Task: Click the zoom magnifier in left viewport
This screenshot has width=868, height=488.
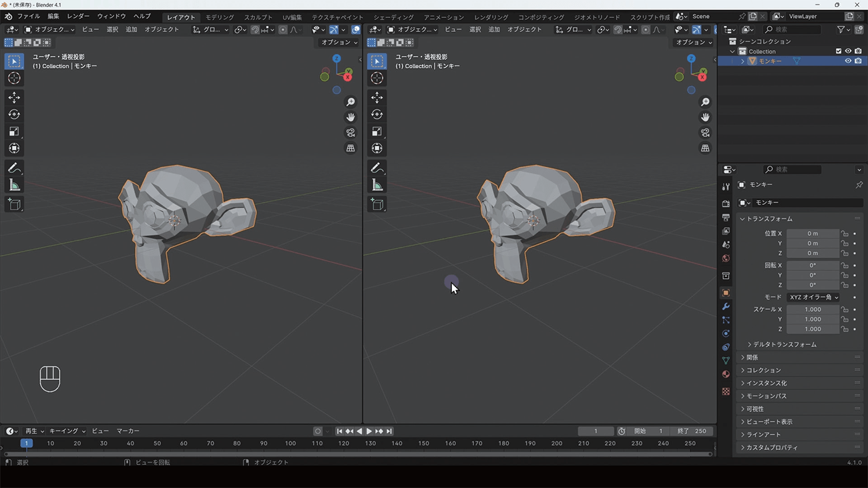Action: coord(351,102)
